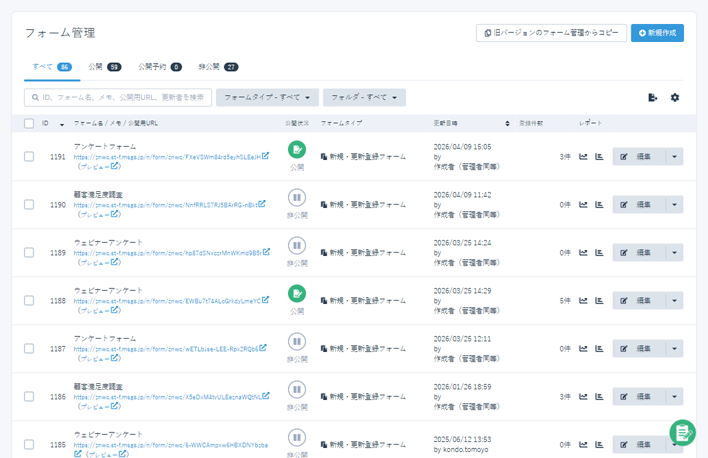Open line chart report for form 1191
708x458 pixels.
(583, 157)
